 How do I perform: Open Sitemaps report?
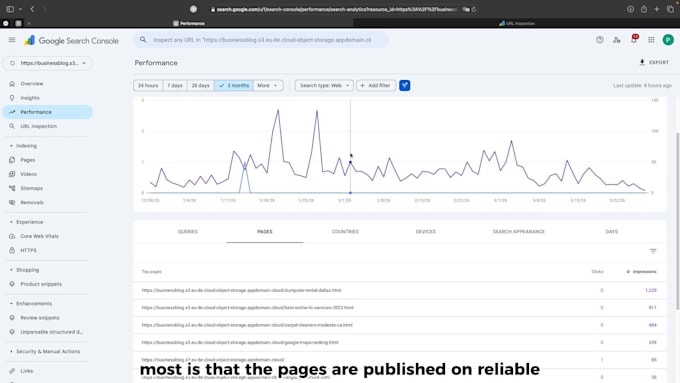pos(31,188)
